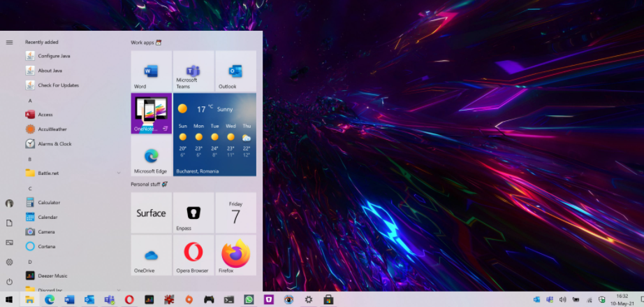
Task: Open Microsoft Edge from the taskbar
Action: pos(50,299)
